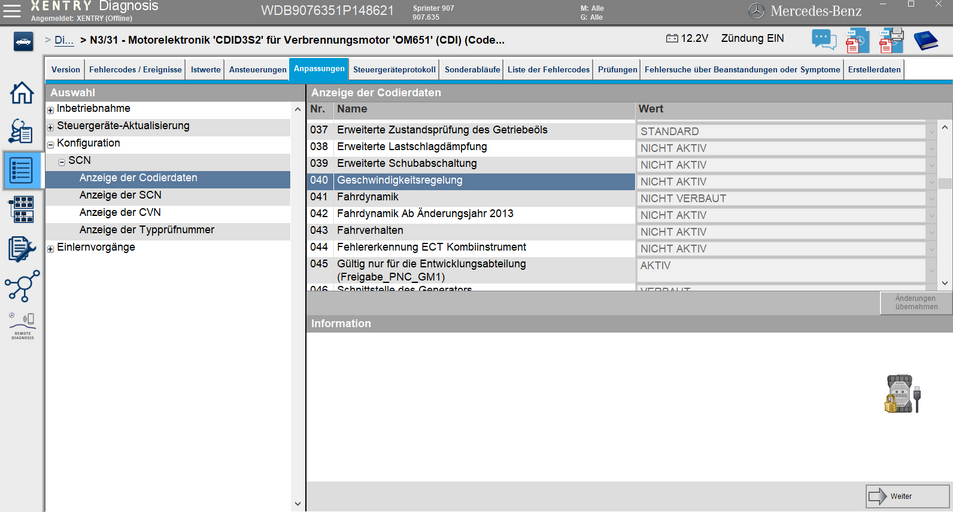Open the chat feedback bubble icon
Viewport: 953px width, 512px height.
click(x=824, y=40)
